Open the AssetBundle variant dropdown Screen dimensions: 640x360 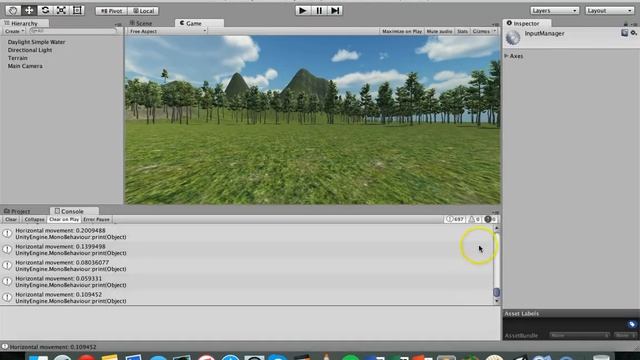tap(625, 335)
